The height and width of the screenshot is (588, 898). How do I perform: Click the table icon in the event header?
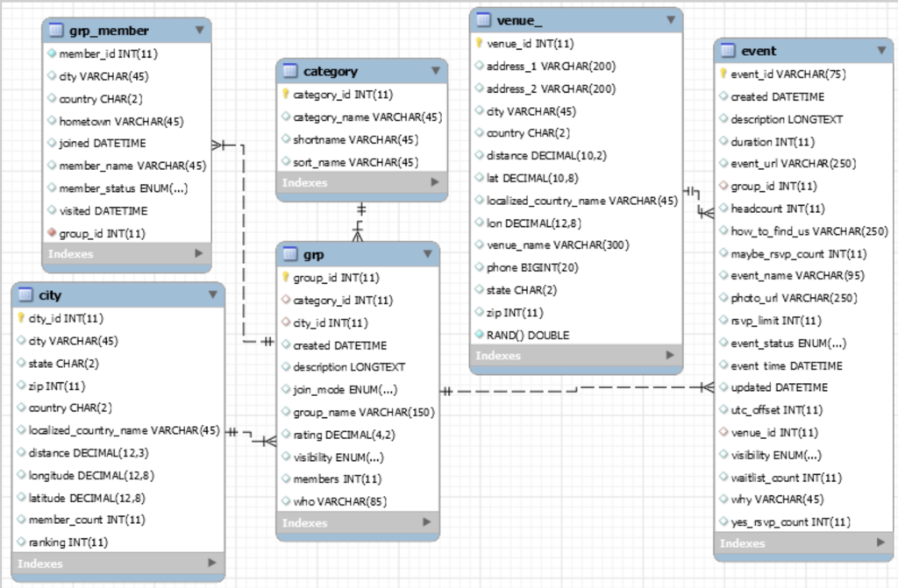pos(726,51)
